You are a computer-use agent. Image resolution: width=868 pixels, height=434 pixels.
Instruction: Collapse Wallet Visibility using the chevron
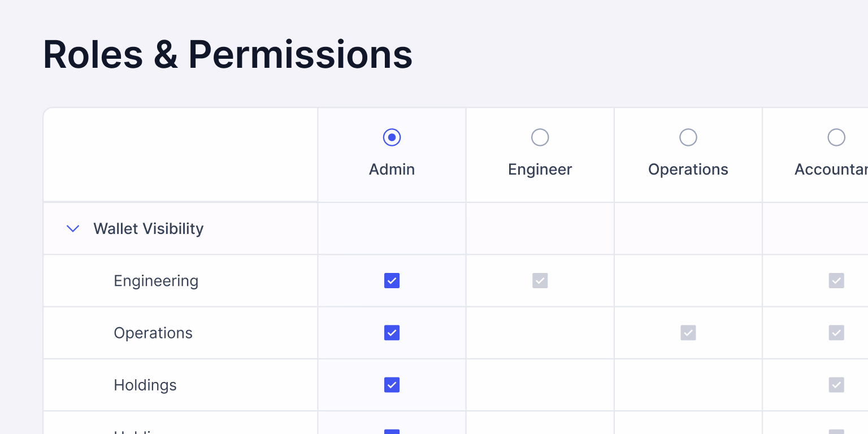click(x=73, y=229)
